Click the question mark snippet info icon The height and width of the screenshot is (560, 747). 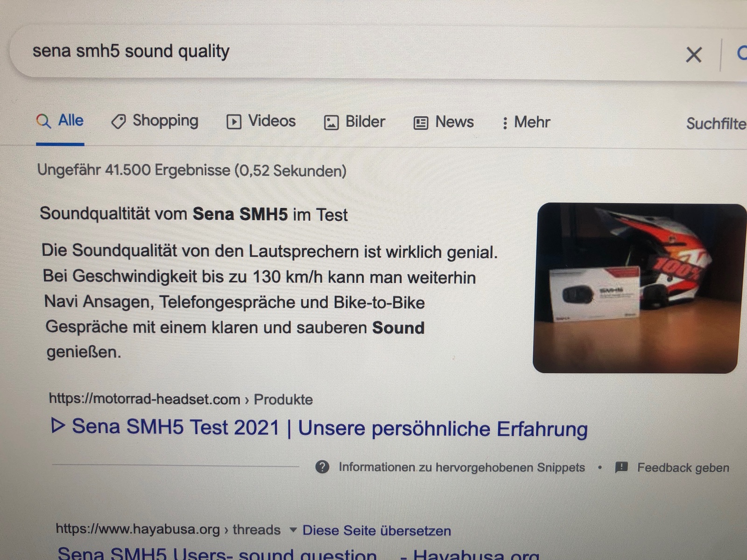pyautogui.click(x=322, y=467)
